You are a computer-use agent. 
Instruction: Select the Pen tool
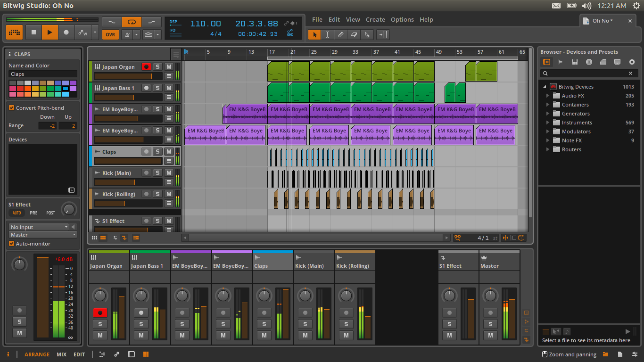click(340, 34)
